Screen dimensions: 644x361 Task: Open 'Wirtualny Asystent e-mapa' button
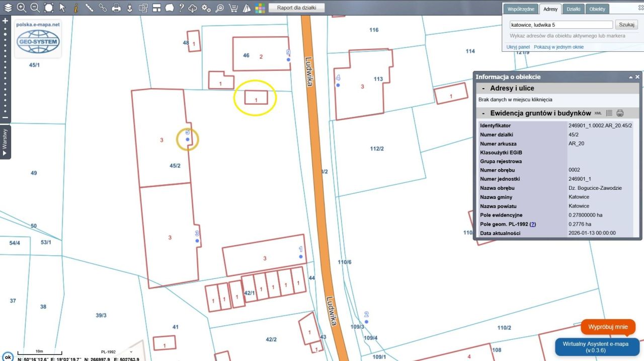[597, 347]
